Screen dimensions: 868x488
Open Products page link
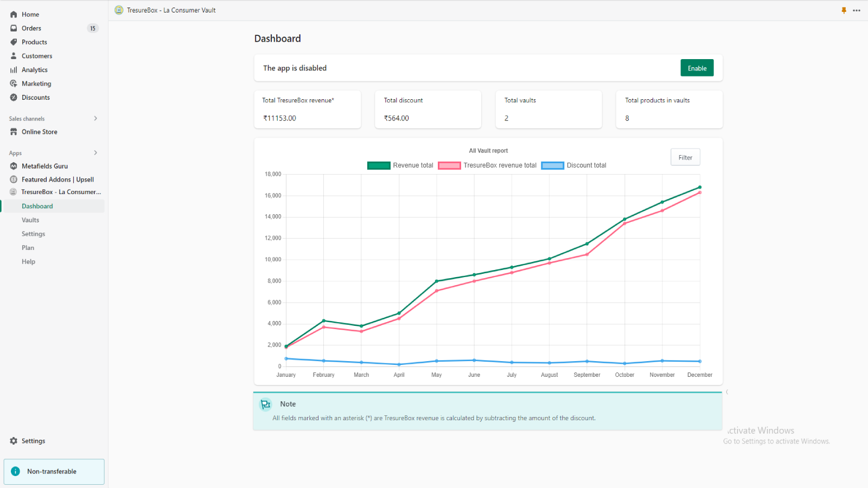click(x=34, y=42)
